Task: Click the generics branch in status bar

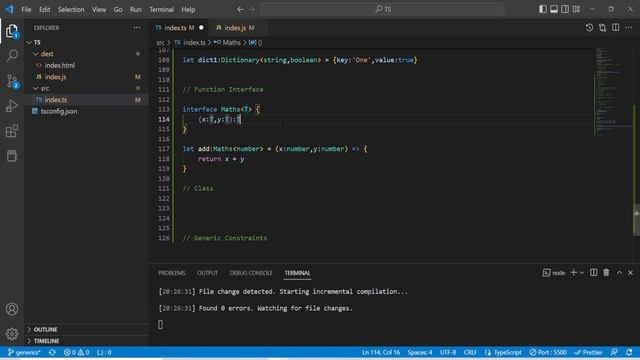Action: coord(24,352)
